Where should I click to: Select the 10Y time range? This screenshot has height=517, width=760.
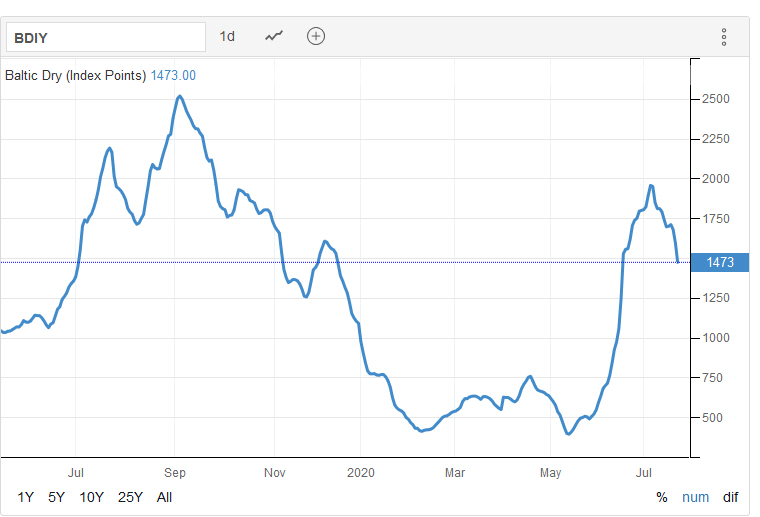tap(92, 498)
